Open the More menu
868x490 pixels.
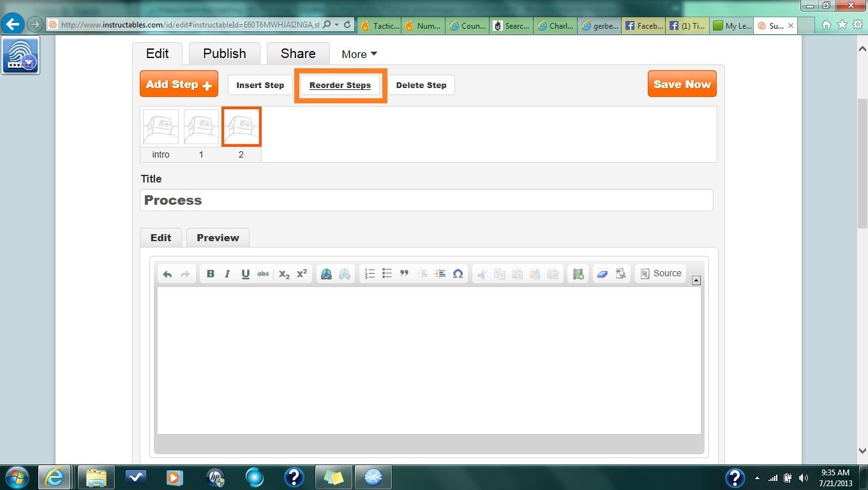coord(358,54)
